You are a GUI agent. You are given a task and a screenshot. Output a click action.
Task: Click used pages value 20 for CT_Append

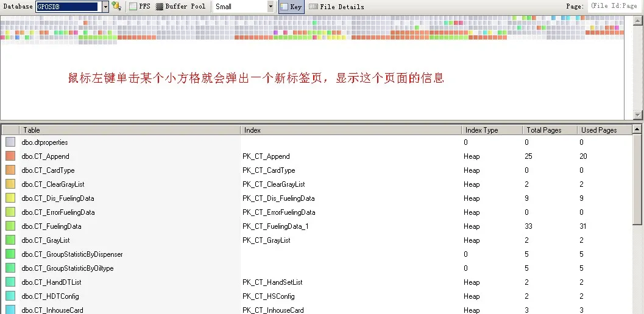[x=583, y=156]
